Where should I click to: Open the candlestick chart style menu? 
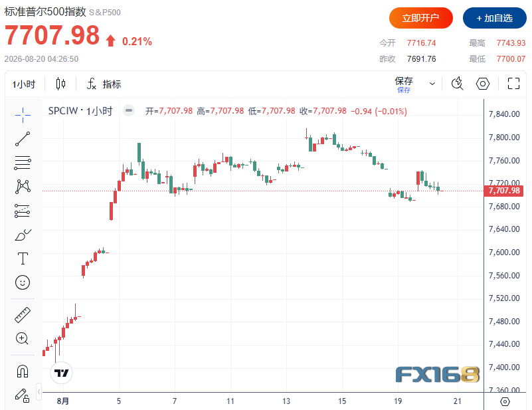(x=60, y=84)
